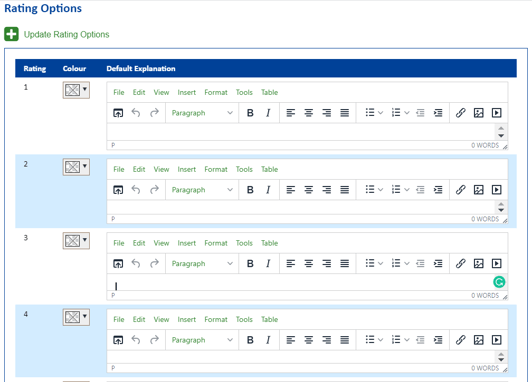
Task: Open Paragraph dropdown in rating 1 editor
Action: point(202,113)
